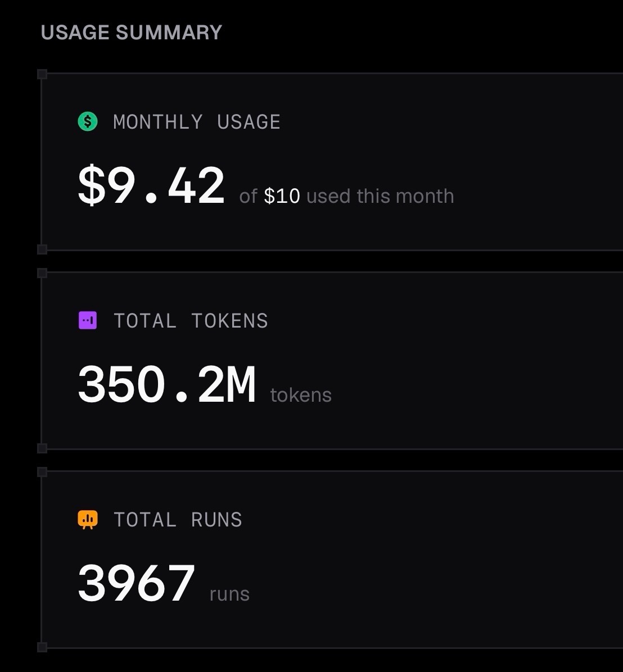Click the TOTAL RUNS label
623x672 pixels.
[x=178, y=520]
